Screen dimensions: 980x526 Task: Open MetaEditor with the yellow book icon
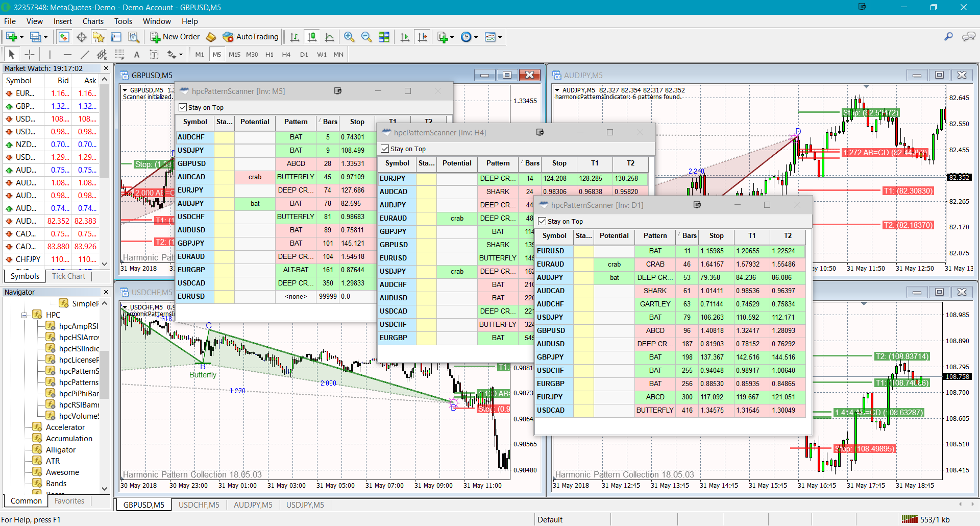[211, 37]
